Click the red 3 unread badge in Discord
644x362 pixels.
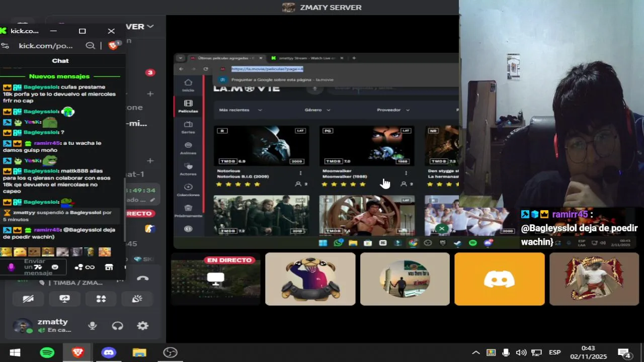tap(150, 72)
